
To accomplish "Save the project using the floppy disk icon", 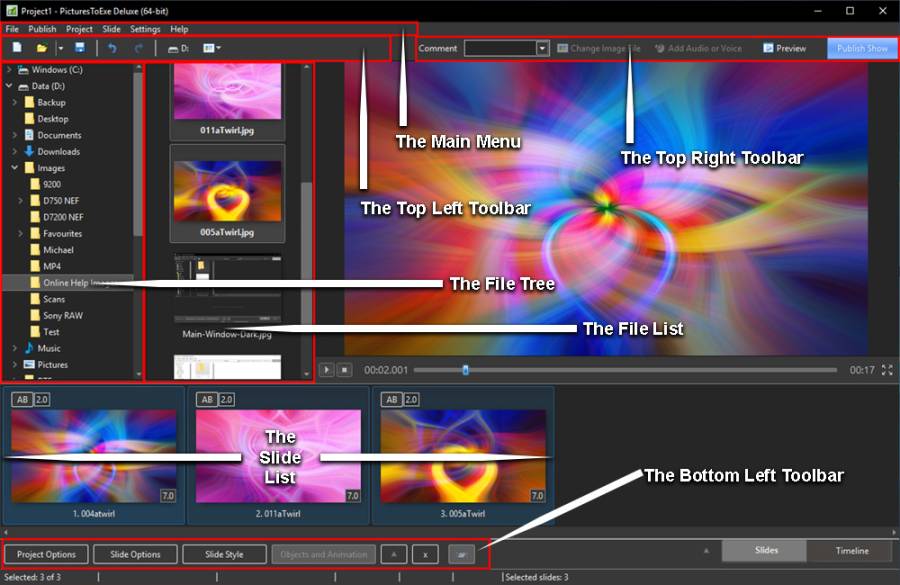I will (x=80, y=48).
